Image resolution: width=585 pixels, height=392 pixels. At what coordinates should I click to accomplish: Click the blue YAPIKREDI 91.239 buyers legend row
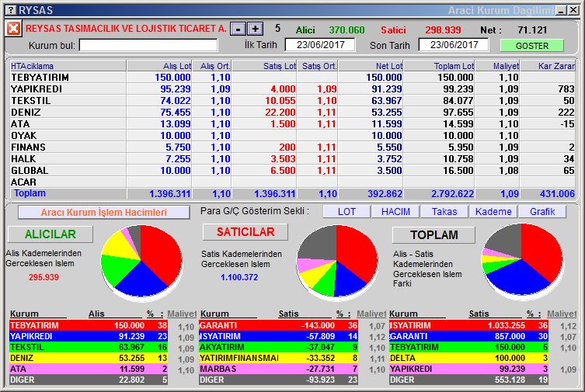coord(89,336)
